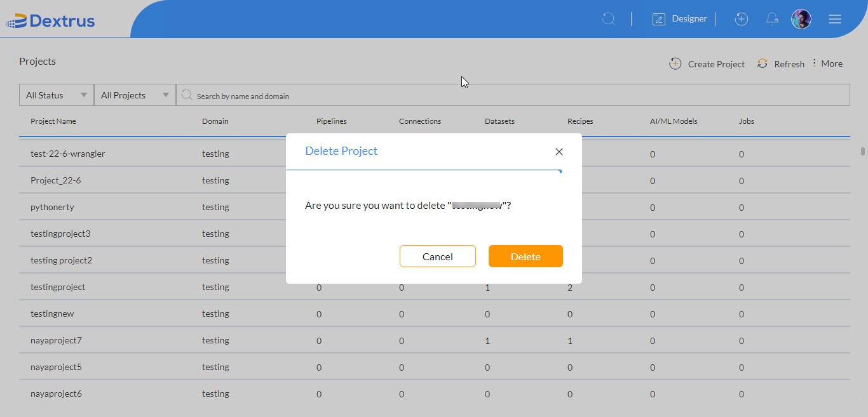Click the search field magnifier icon

(187, 95)
